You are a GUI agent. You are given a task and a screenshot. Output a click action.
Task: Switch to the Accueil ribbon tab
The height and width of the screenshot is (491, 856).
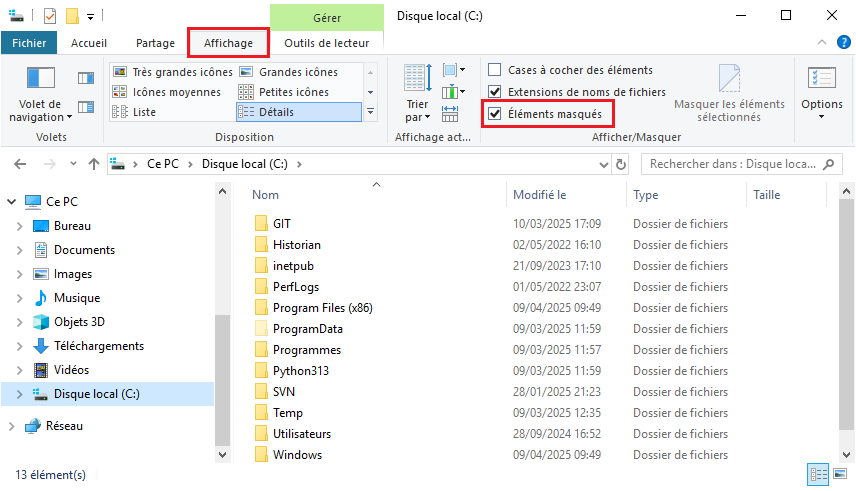click(89, 43)
